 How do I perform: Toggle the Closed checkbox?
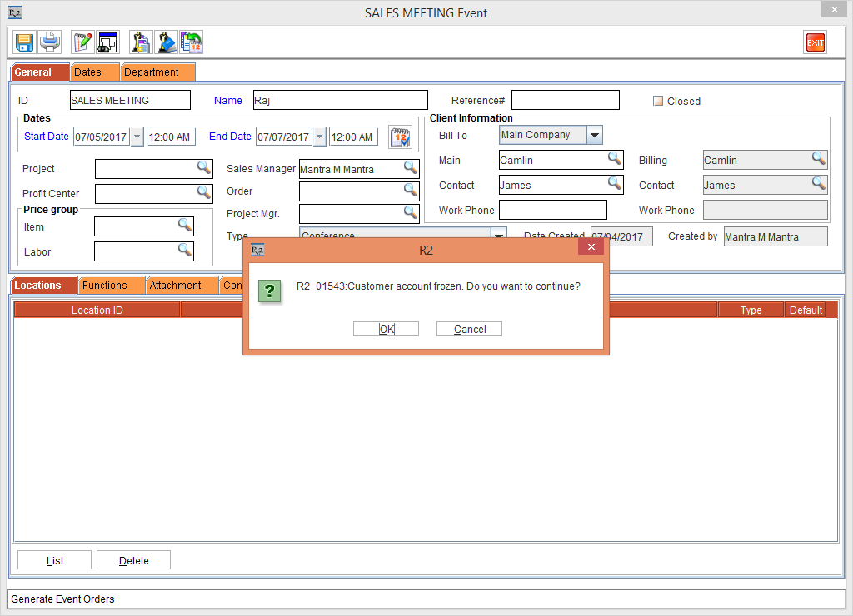(658, 101)
